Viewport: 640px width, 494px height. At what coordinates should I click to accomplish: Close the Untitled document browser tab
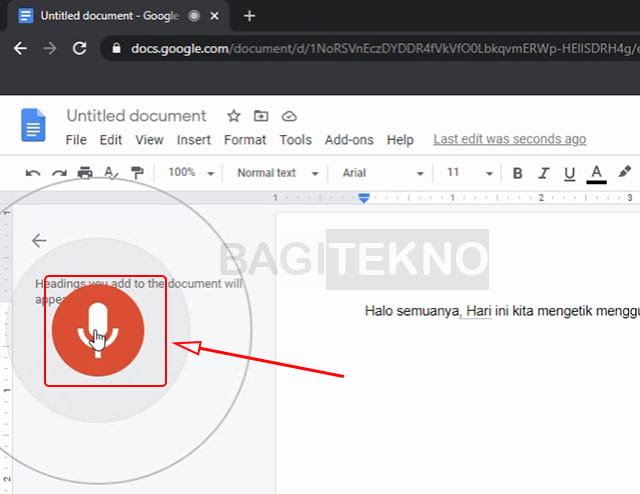pos(214,16)
